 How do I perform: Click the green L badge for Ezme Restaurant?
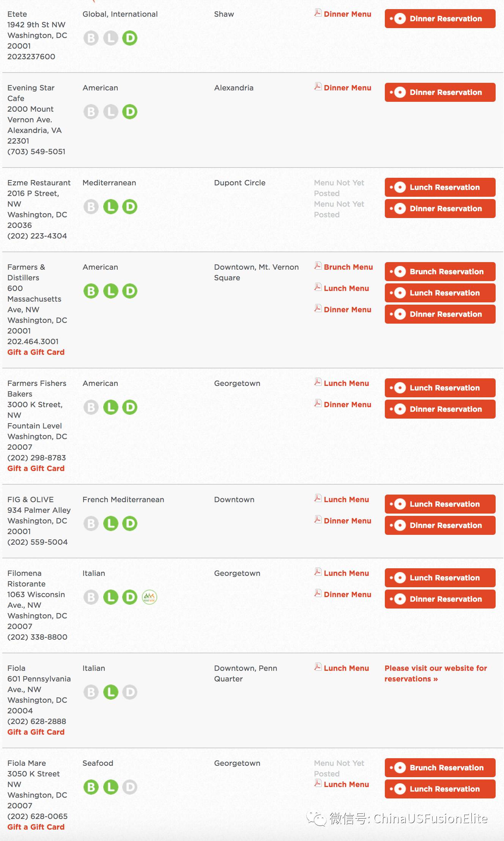click(x=111, y=207)
